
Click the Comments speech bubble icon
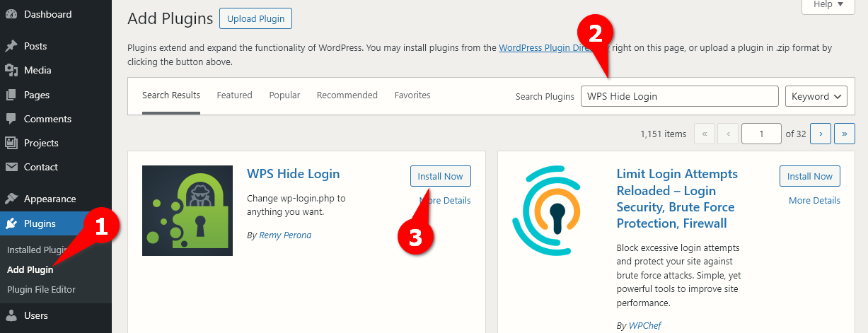pos(11,119)
